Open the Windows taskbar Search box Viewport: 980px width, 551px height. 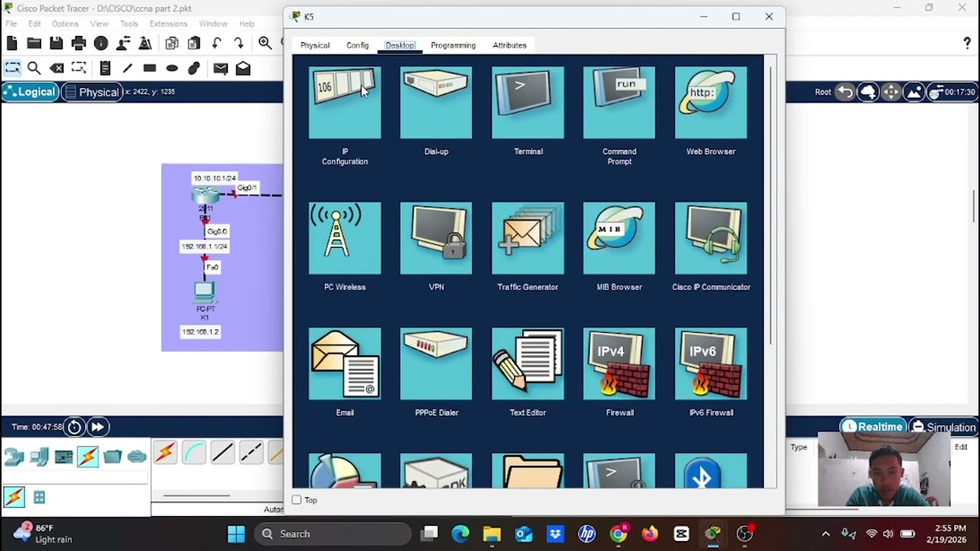pos(332,534)
